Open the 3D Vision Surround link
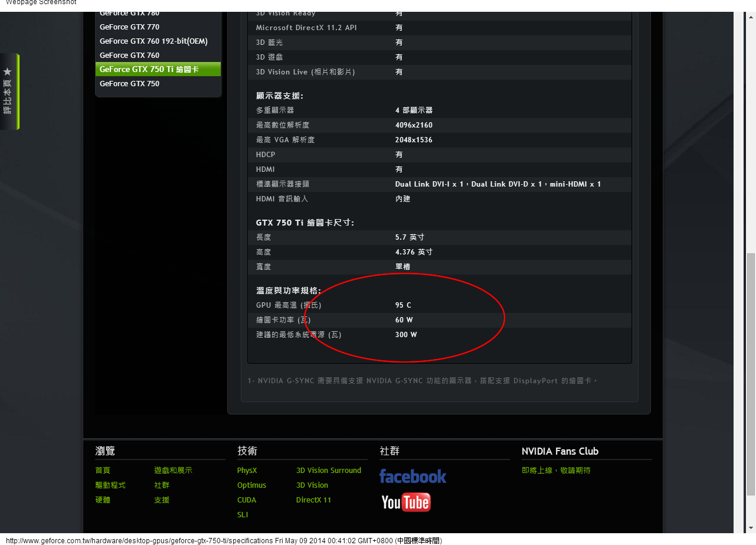The image size is (756, 545). click(x=329, y=471)
